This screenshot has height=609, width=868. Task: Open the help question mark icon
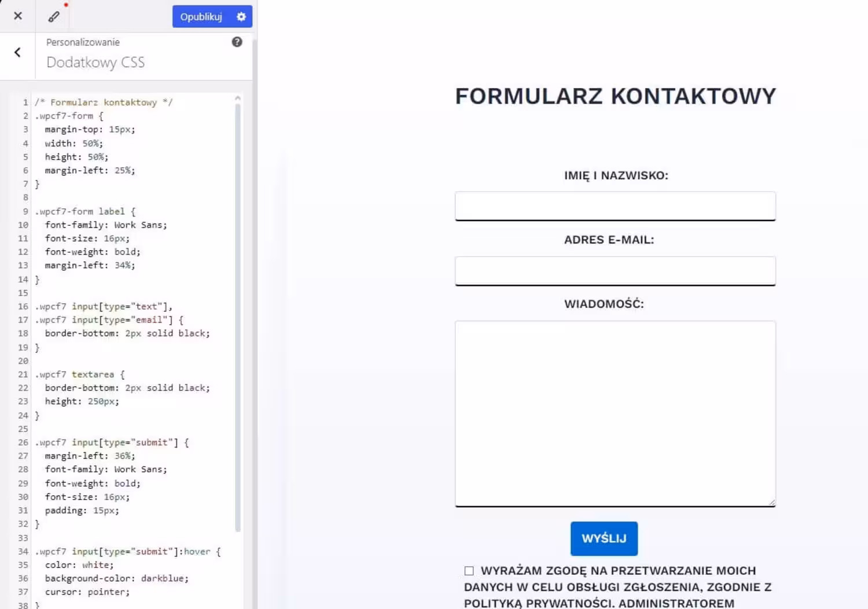pyautogui.click(x=237, y=42)
